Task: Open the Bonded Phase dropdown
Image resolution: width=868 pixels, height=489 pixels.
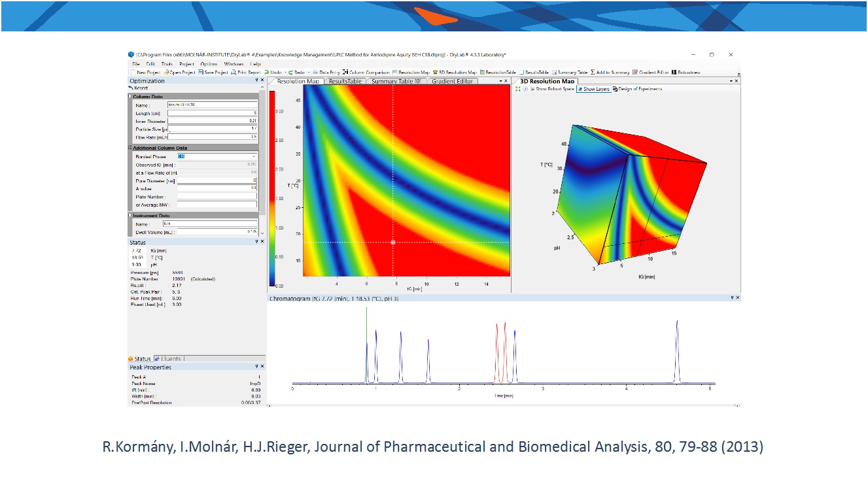Action: pos(253,157)
